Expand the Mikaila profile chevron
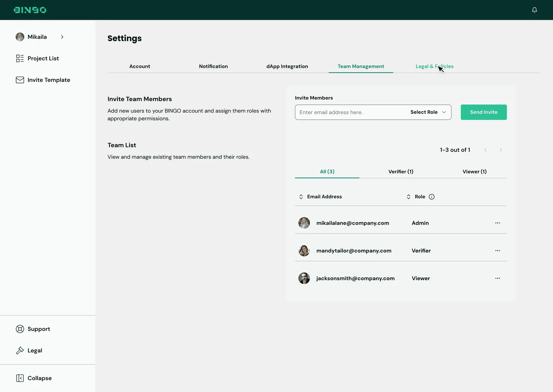The height and width of the screenshot is (392, 553). click(x=62, y=37)
